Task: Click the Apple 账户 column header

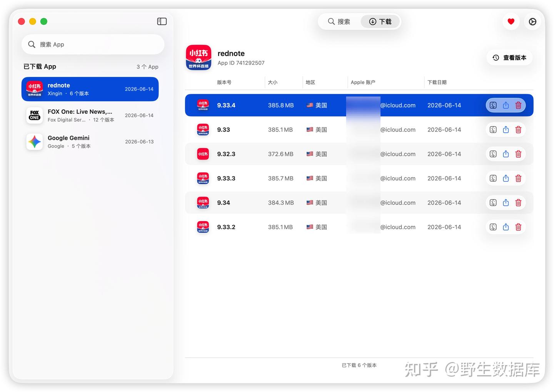Action: 363,82
